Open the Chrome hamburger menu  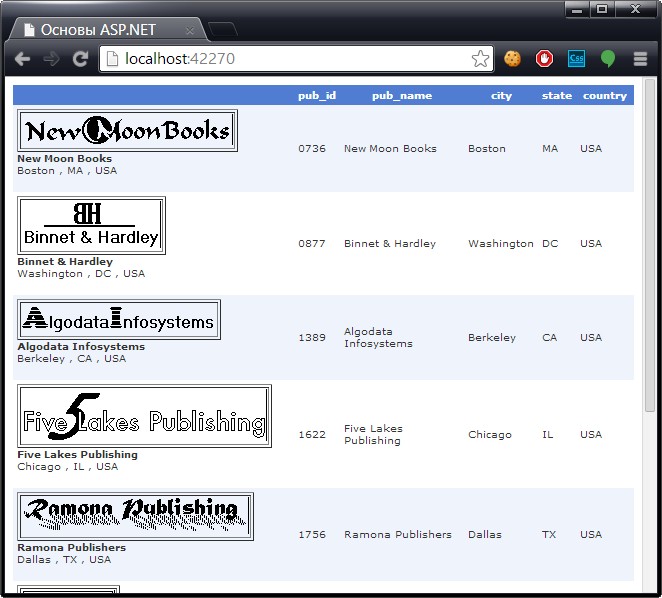click(640, 59)
